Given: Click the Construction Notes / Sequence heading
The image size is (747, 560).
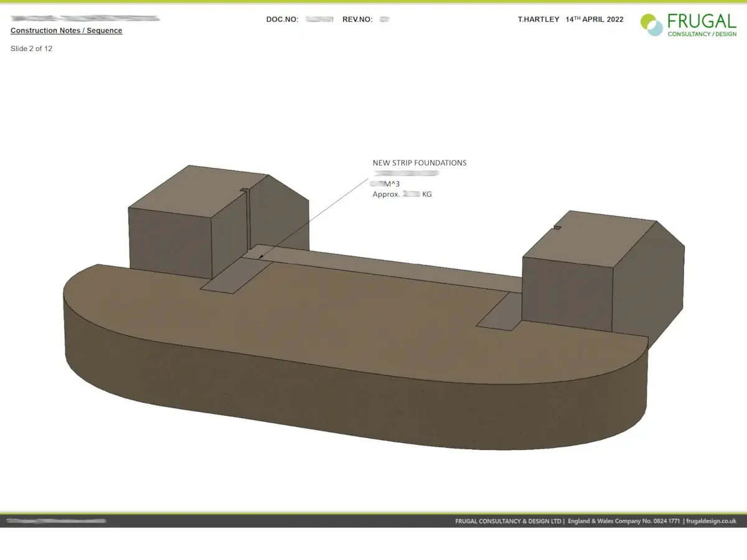Looking at the screenshot, I should coord(67,30).
